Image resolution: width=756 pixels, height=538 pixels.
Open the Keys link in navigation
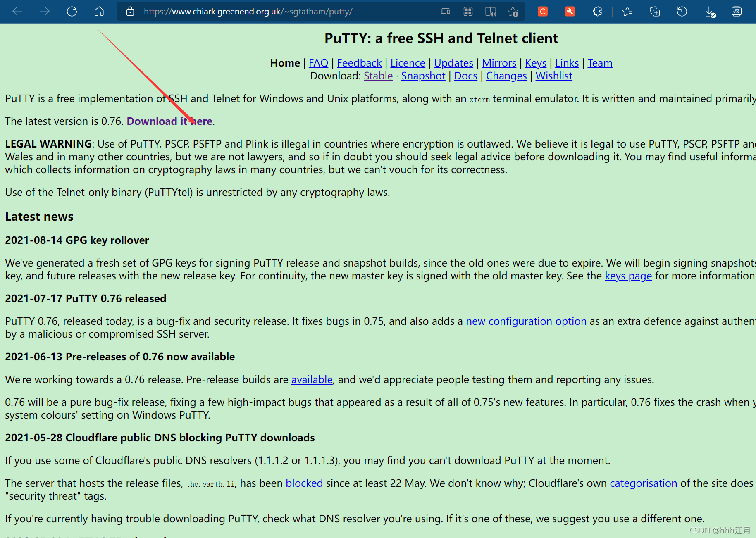tap(536, 63)
